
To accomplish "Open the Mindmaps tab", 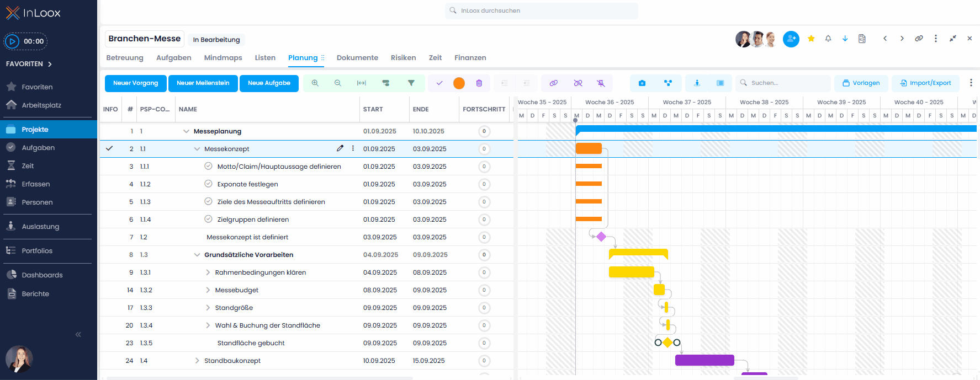I will click(x=223, y=58).
